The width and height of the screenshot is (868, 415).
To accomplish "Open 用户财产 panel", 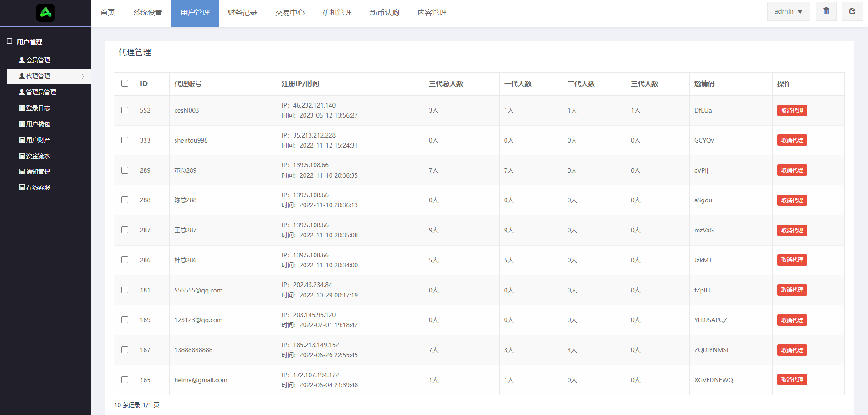I will click(37, 139).
